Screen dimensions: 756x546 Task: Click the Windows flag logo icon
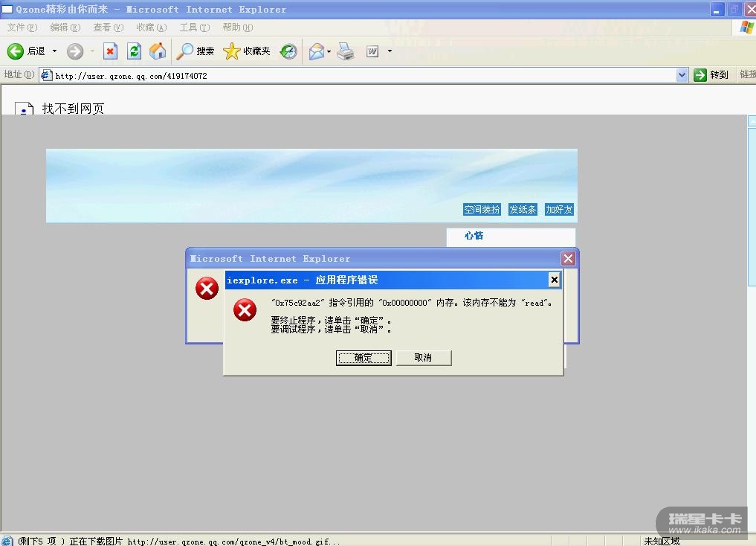coord(747,27)
